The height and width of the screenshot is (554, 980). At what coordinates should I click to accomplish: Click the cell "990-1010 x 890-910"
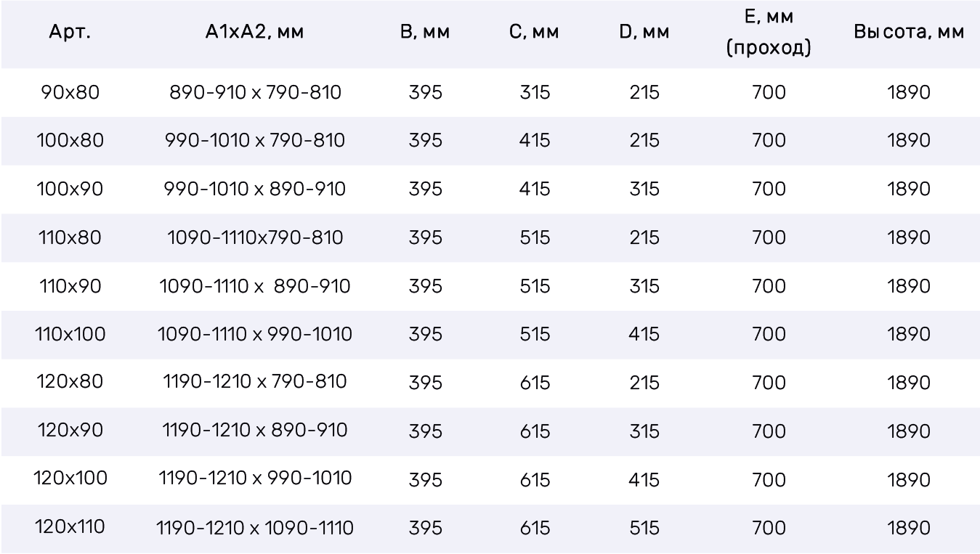pos(256,190)
